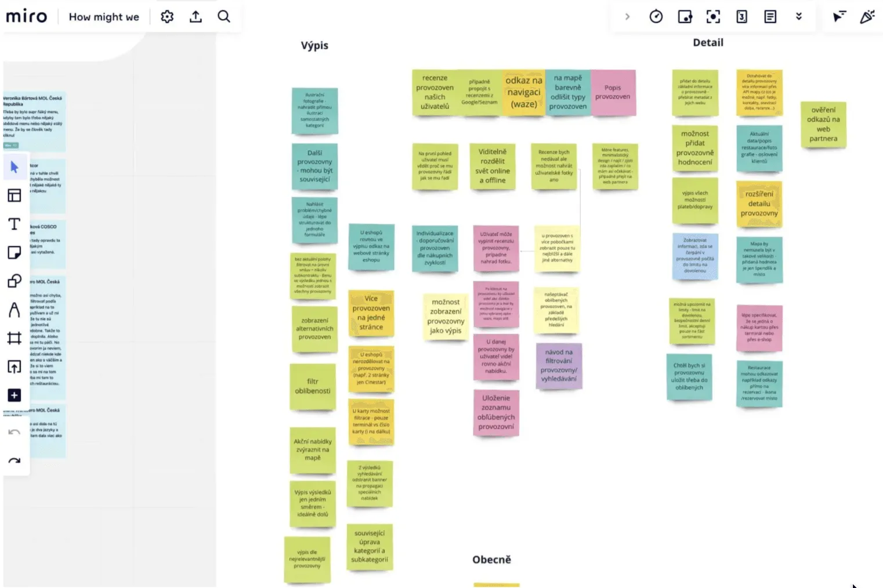883x588 pixels.
Task: Click the export board icon
Action: tap(196, 17)
